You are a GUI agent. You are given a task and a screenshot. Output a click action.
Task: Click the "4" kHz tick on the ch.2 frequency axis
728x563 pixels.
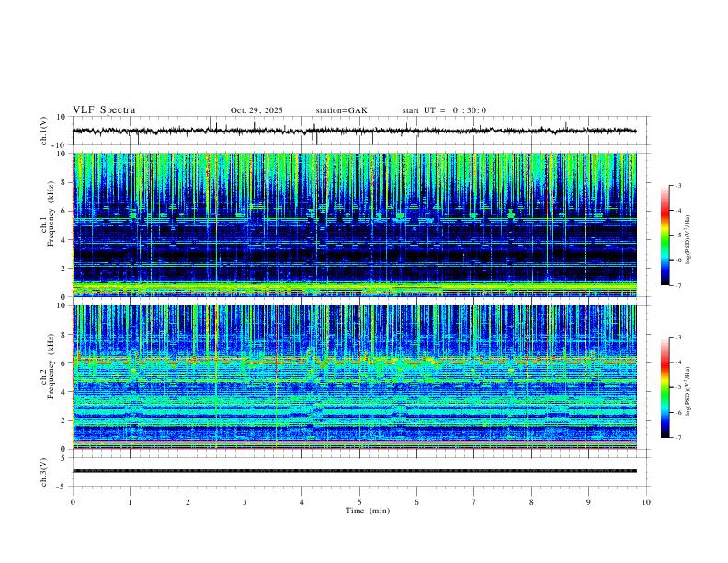[x=63, y=392]
